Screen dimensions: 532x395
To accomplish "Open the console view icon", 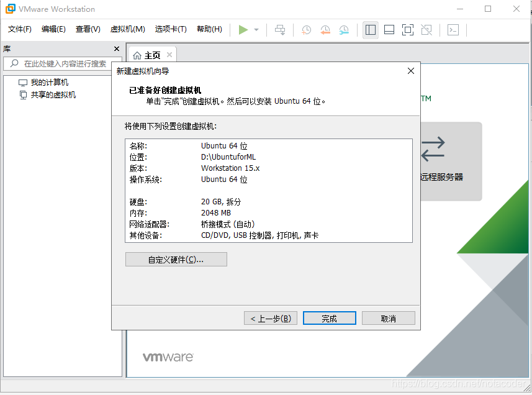I will click(x=453, y=30).
